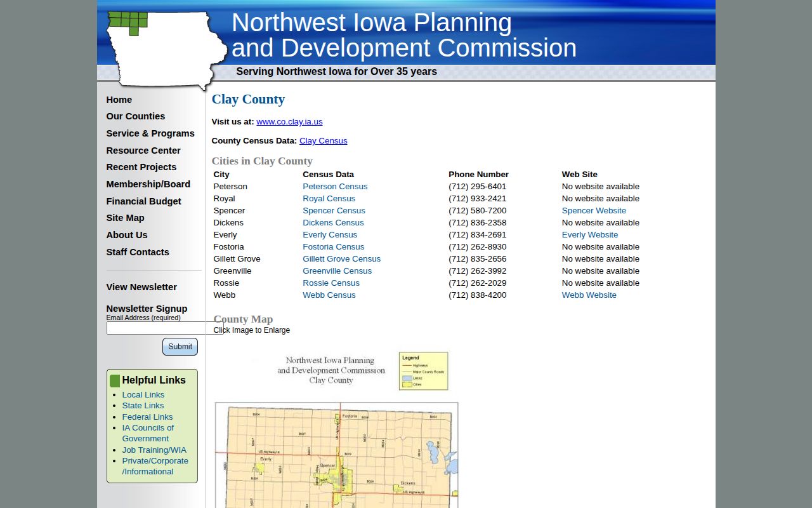The image size is (812, 508).
Task: Open the Site Map
Action: [126, 218]
